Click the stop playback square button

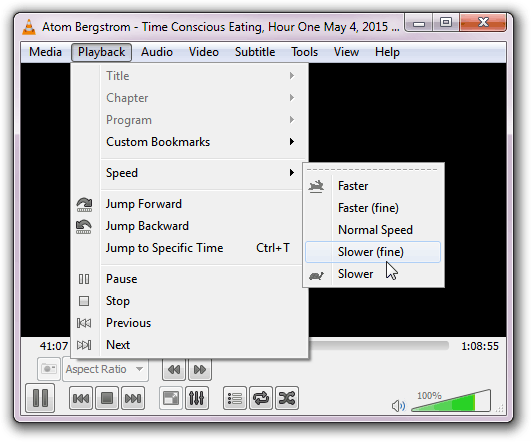tap(107, 398)
